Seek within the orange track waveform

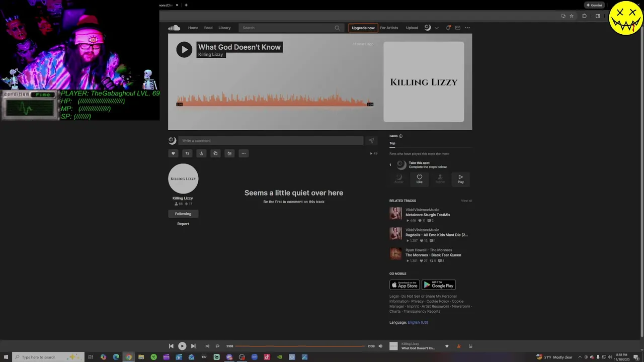275,100
